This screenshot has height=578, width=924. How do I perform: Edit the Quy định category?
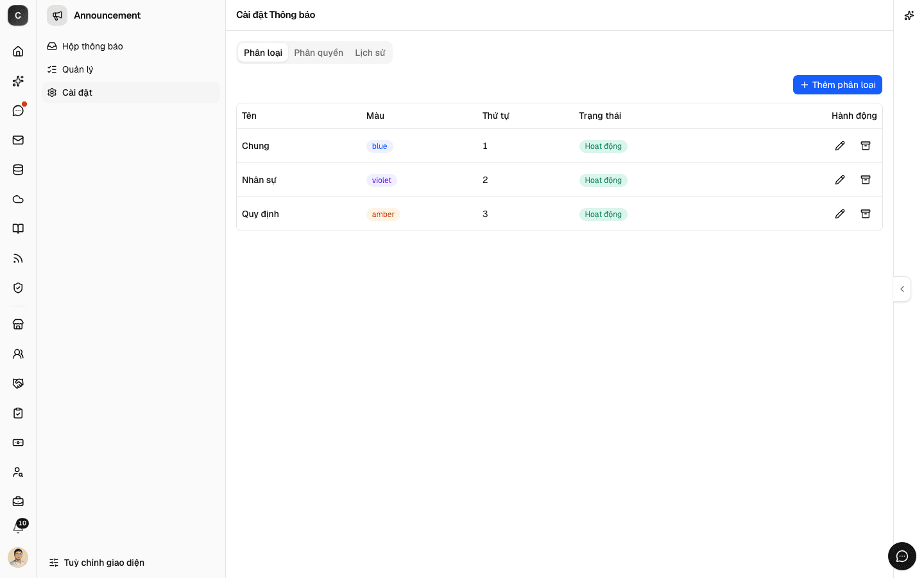pos(840,214)
